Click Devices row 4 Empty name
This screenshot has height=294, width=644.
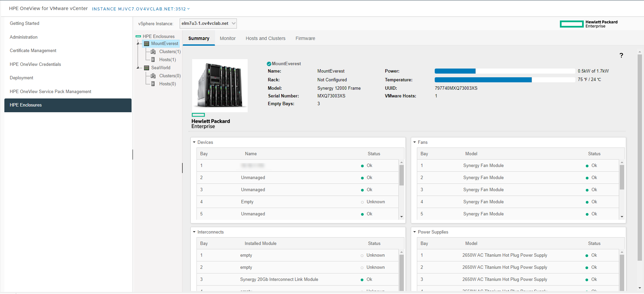tap(247, 202)
